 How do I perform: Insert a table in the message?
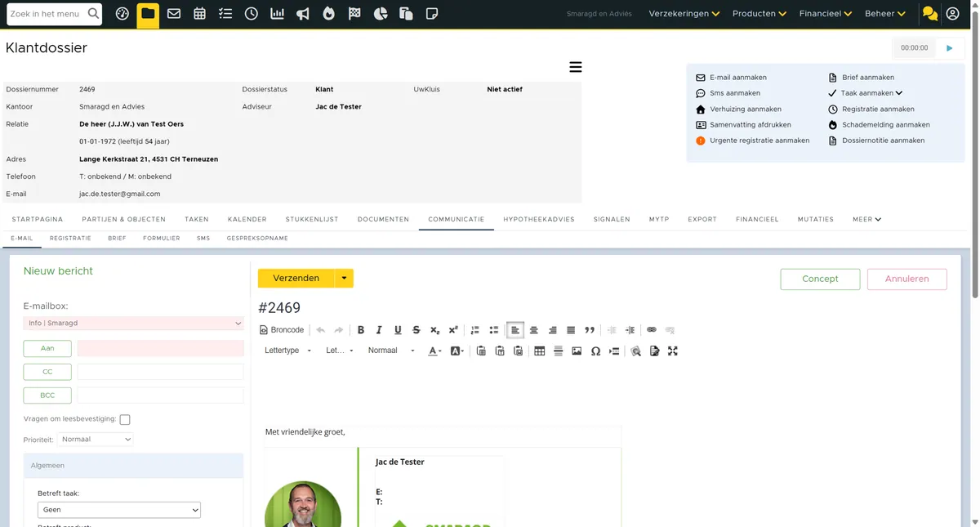pos(540,351)
